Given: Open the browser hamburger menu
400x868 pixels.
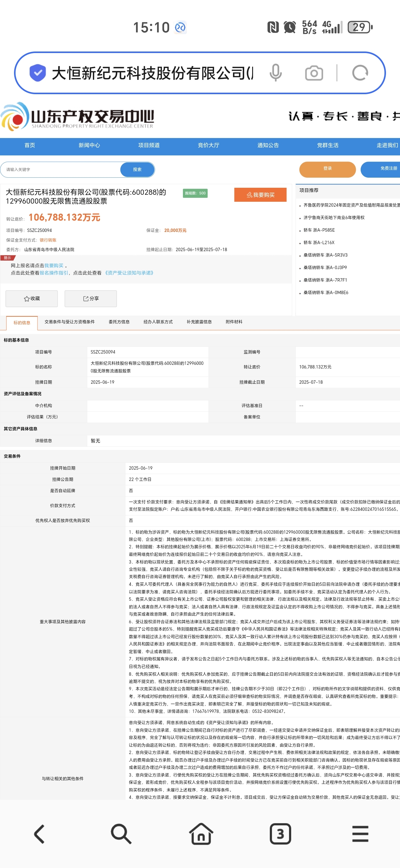Looking at the screenshot, I should point(360,834).
